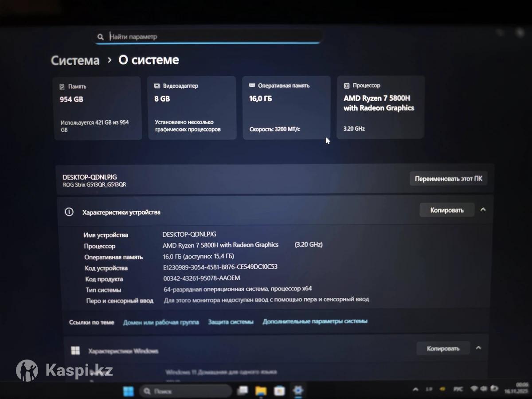Open Microsoft Store from the taskbar
Viewport: 532px width, 399px height.
pyautogui.click(x=279, y=391)
